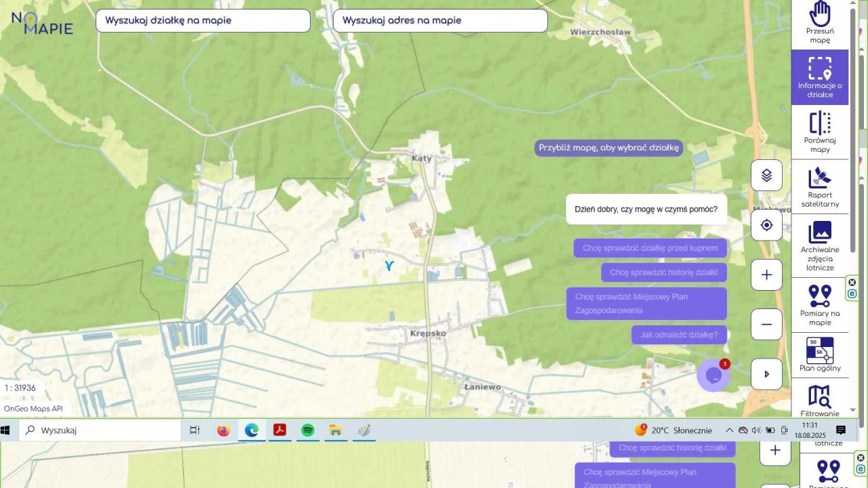
Task: Click the Wierzchosław label on the map
Action: (601, 32)
